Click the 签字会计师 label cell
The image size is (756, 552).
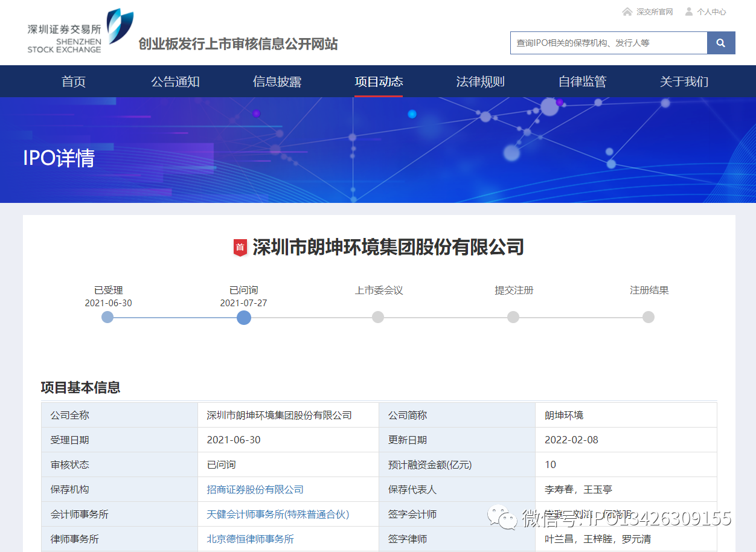pyautogui.click(x=457, y=515)
